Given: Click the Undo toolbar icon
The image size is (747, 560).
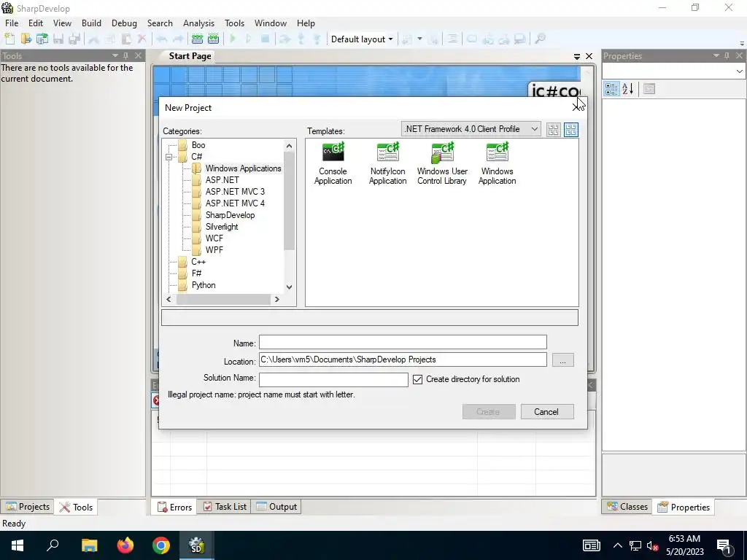Looking at the screenshot, I should pos(161,39).
